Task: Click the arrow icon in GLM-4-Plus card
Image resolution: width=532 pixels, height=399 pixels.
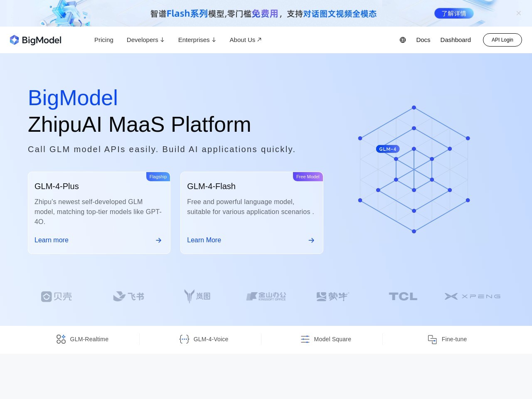Action: tap(158, 240)
